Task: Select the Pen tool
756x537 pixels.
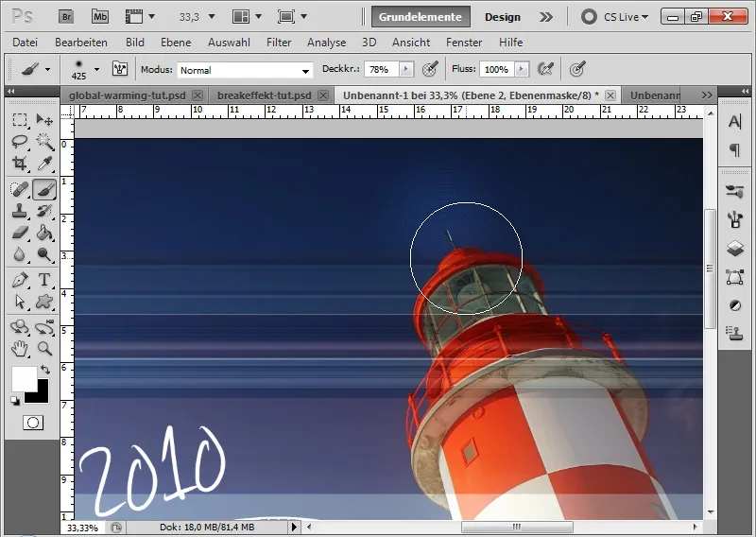Action: 19,280
